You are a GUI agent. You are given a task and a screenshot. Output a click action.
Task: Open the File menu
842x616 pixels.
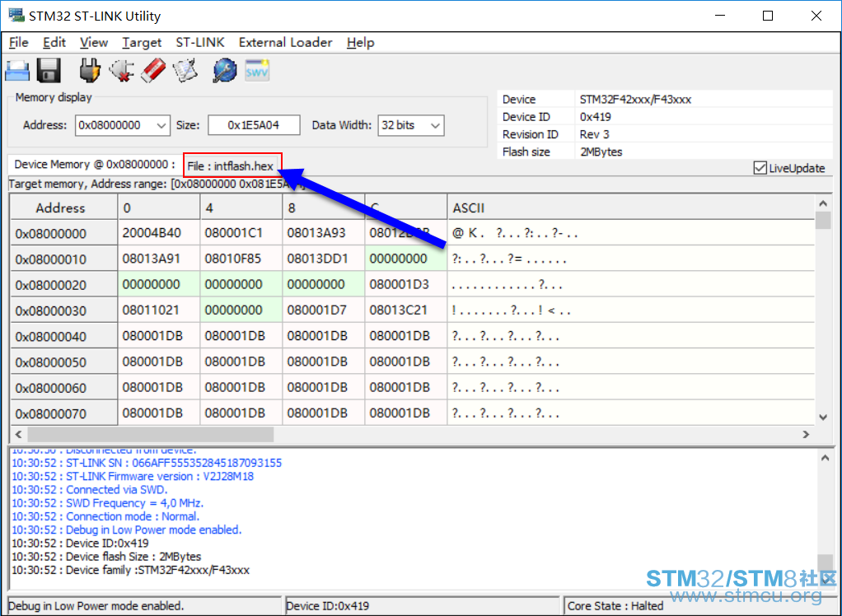tap(19, 42)
